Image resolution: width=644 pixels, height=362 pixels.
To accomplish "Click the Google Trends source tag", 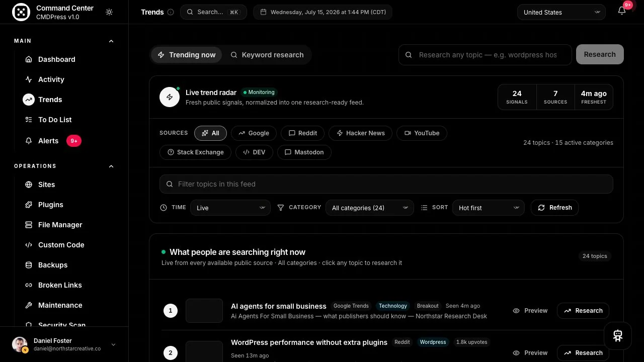I will coord(351,306).
